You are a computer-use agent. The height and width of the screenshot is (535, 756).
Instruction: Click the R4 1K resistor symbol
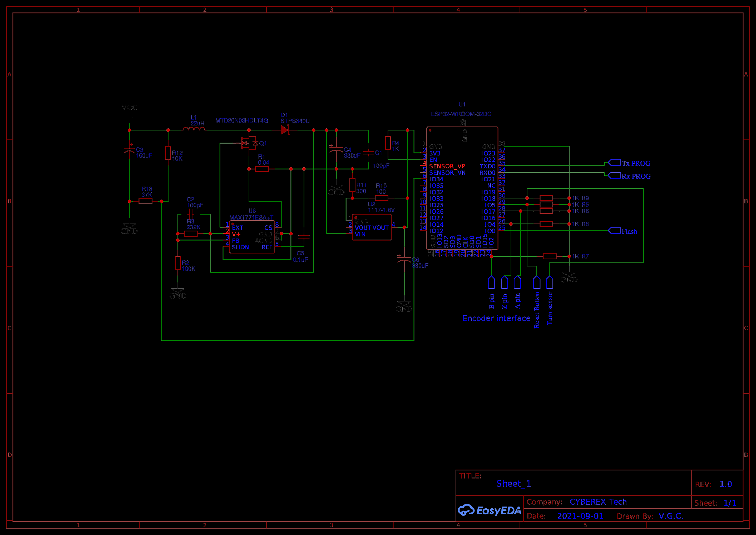pos(388,143)
